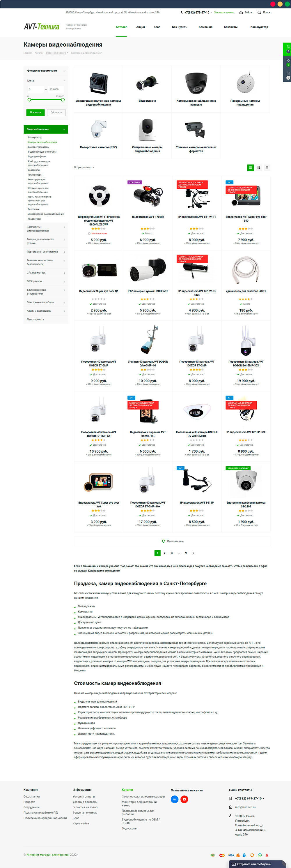The width and height of the screenshot is (291, 868).
Task: Click the Заказать звонок link
Action: tap(224, 13)
